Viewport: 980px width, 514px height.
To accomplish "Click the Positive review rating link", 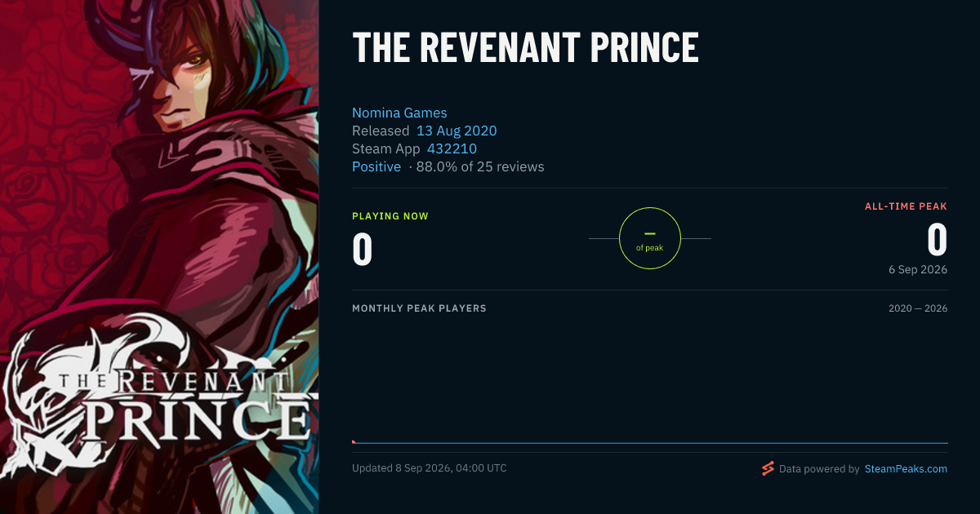I will point(376,166).
